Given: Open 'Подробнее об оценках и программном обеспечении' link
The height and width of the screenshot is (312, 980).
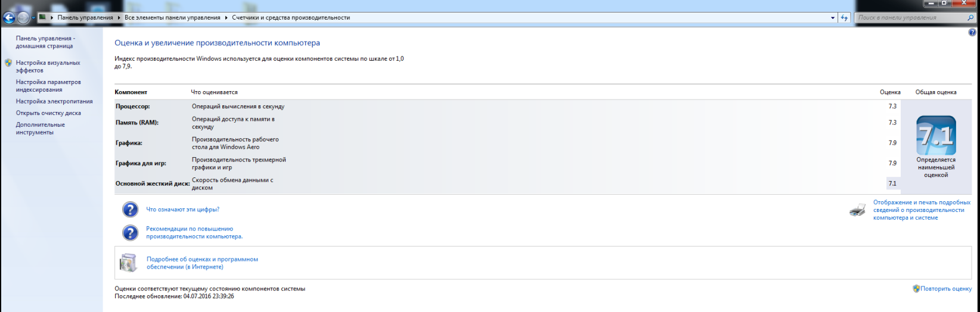Looking at the screenshot, I should click(202, 263).
